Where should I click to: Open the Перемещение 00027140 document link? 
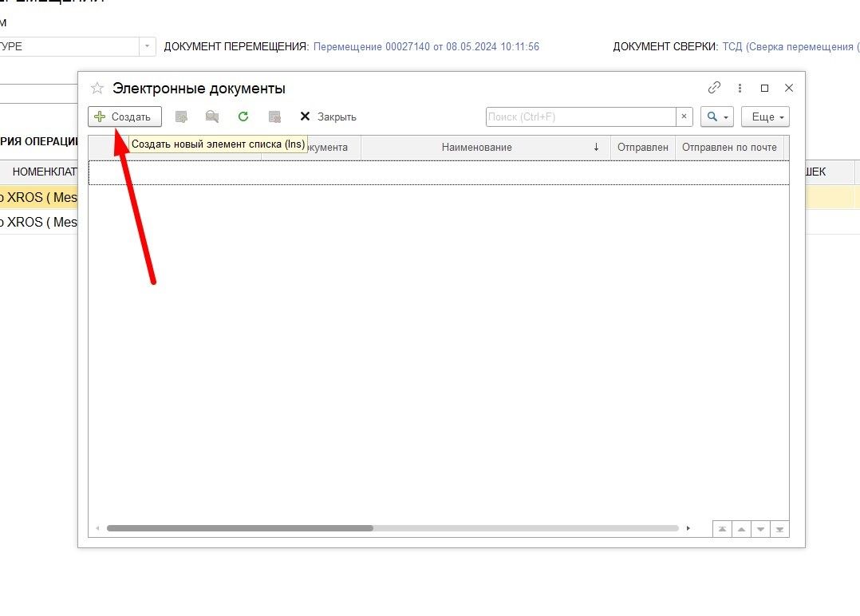(426, 46)
